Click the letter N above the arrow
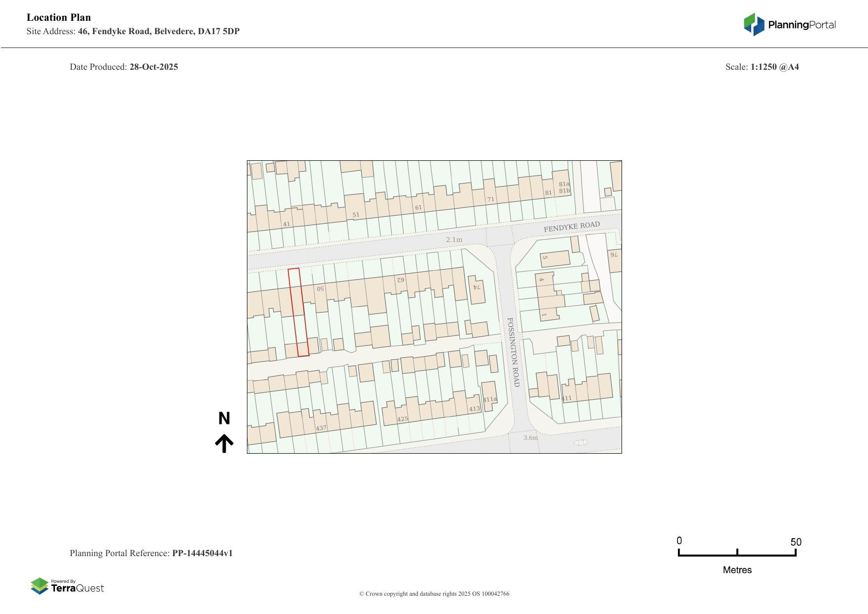Screen dimensions: 868x614 click(x=225, y=419)
